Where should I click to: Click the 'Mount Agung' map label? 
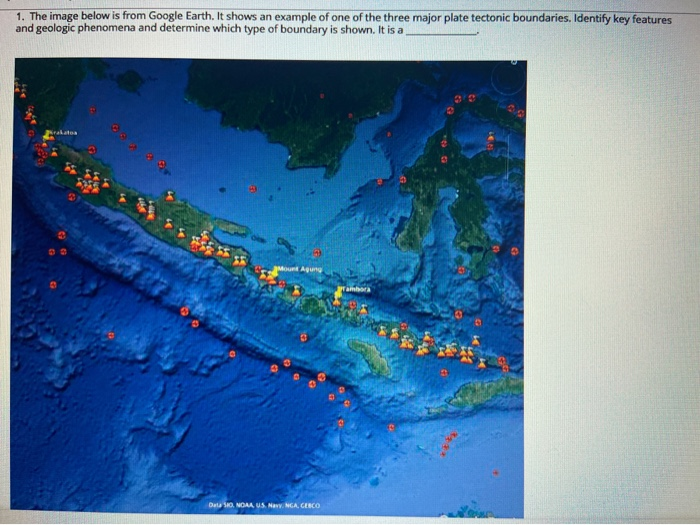point(300,269)
